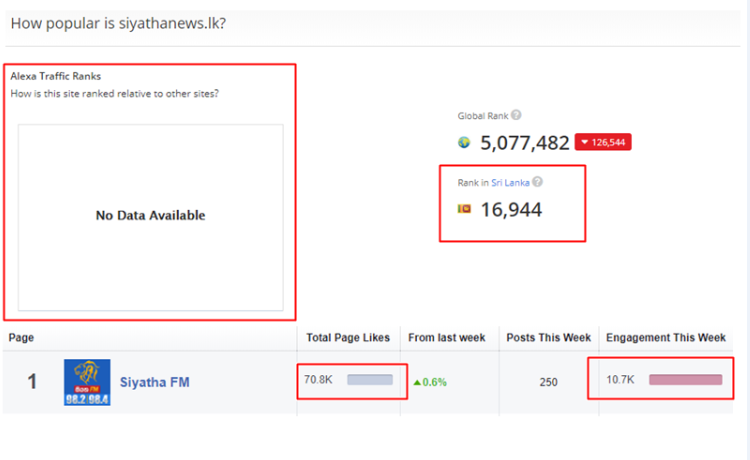Viewport: 750px width, 460px height.
Task: Click the red 126,544 rank change badge
Action: 603,142
